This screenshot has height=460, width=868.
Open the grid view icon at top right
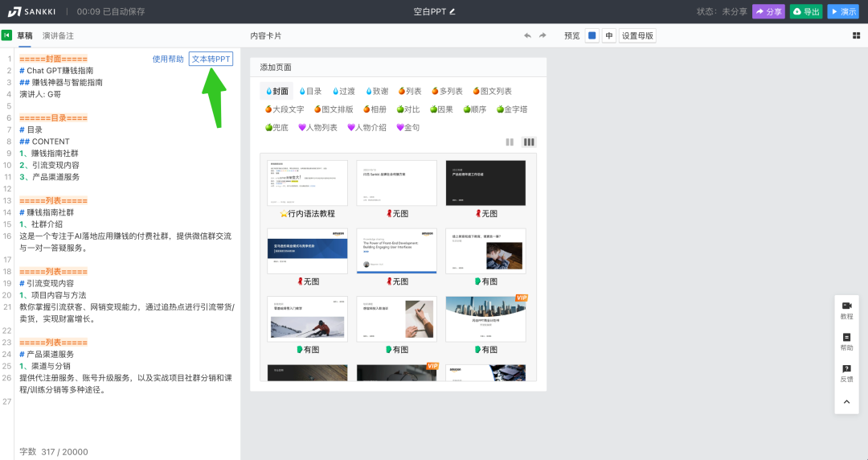point(857,35)
